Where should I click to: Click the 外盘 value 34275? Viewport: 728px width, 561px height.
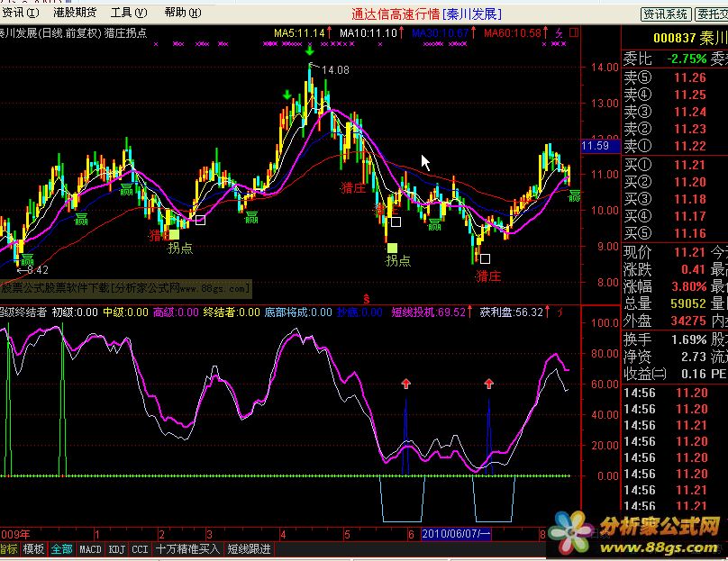[688, 321]
